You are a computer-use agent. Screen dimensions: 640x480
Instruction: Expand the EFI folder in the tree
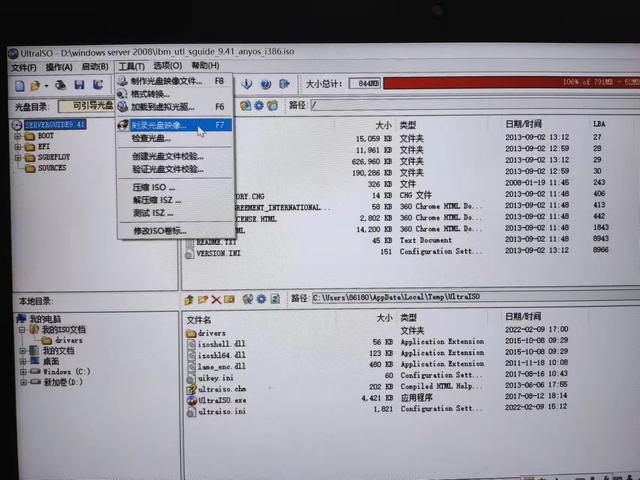coord(18,147)
